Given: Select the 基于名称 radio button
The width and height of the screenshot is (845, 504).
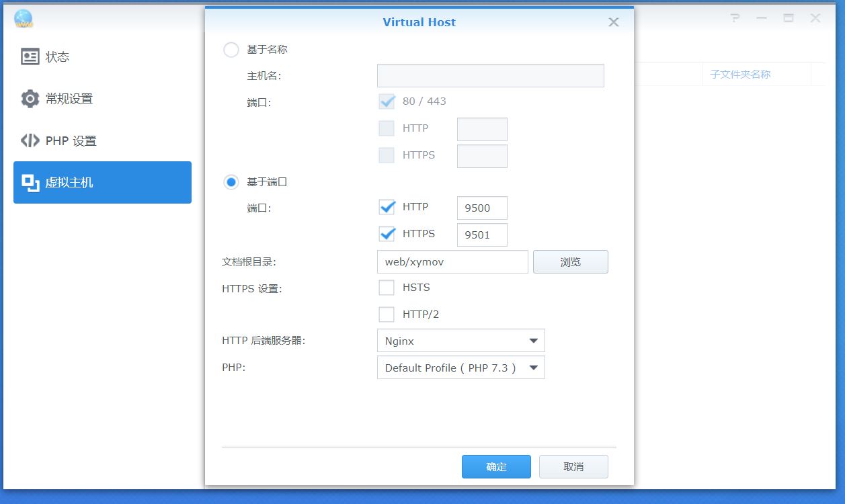Looking at the screenshot, I should [x=231, y=50].
